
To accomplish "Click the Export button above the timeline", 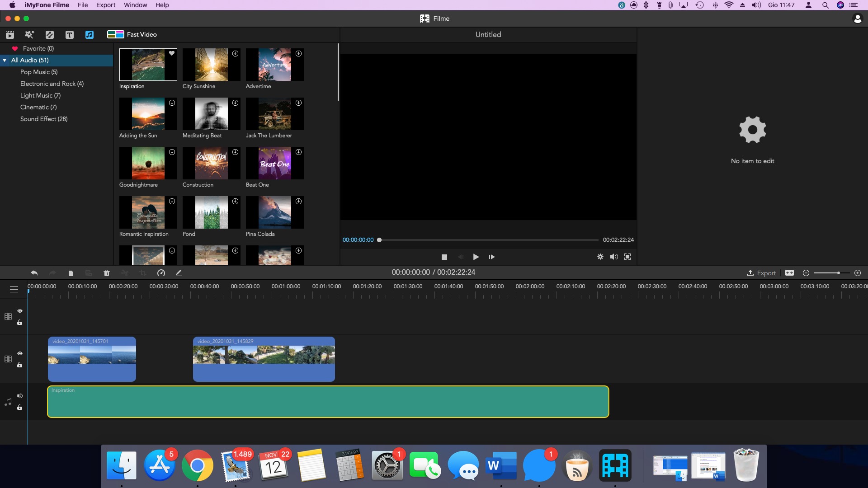I will pos(761,273).
